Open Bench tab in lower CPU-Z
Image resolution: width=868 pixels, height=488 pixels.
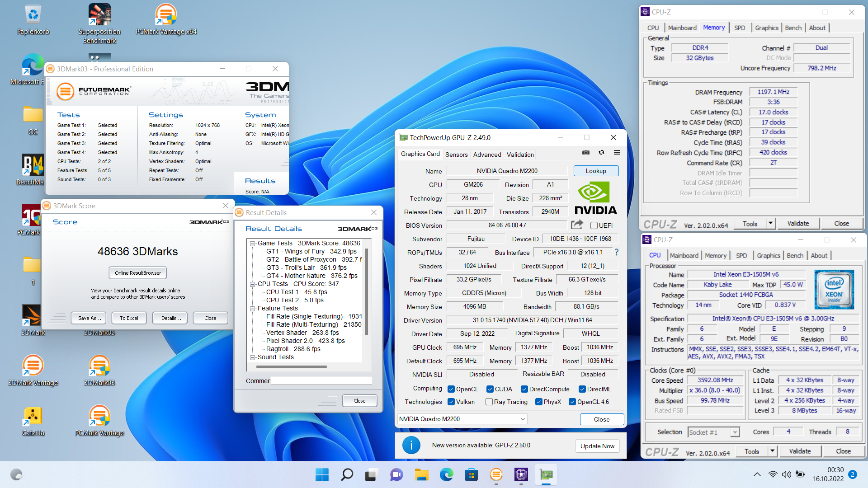pyautogui.click(x=795, y=256)
